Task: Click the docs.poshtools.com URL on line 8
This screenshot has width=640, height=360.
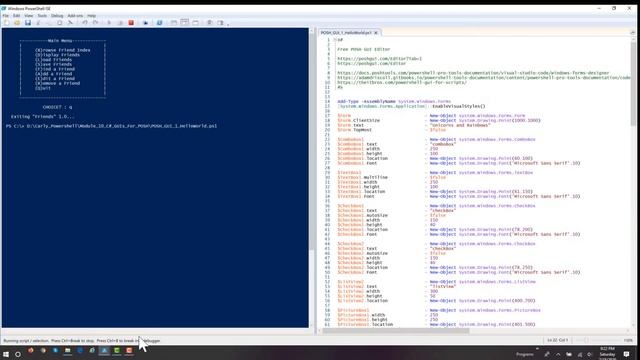Action: pyautogui.click(x=473, y=73)
